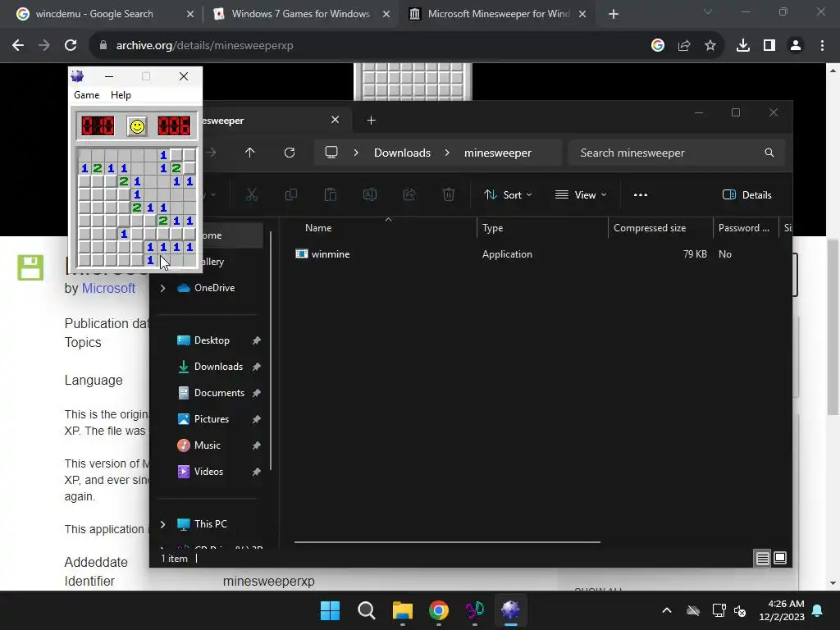The image size is (840, 630).
Task: Click the Cut scissors icon in Explorer toolbar
Action: pos(251,195)
